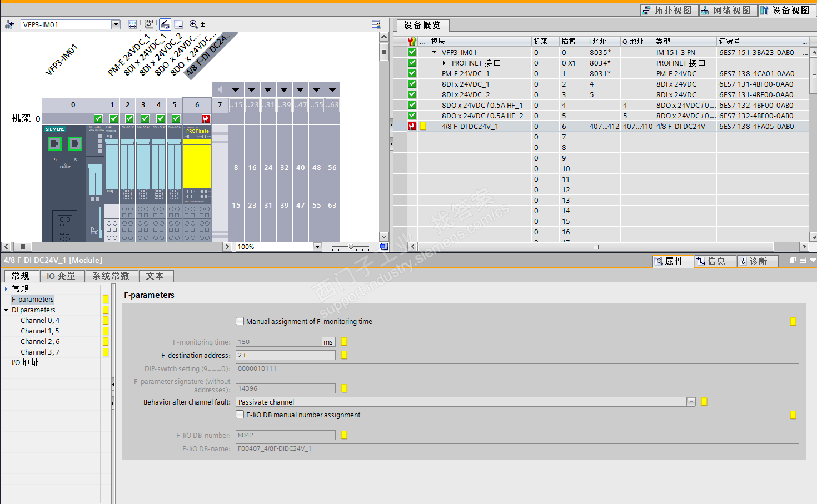
Task: Click the first PROFINET port on the IM module
Action: tap(54, 144)
